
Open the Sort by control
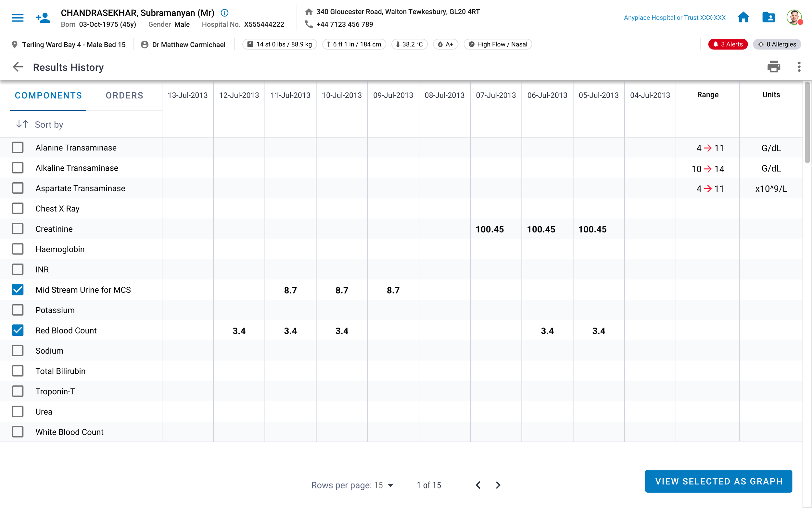point(40,124)
